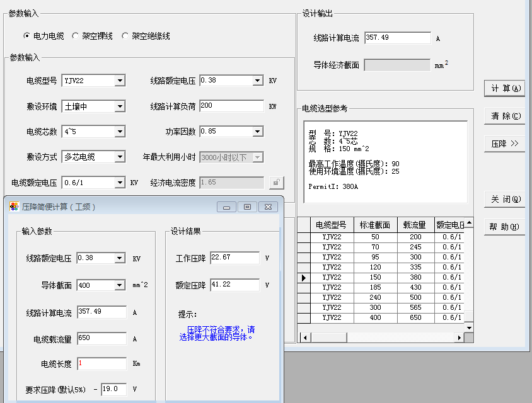
Task: Open the 电缆型号 YJV22 dropdown
Action: pos(120,81)
